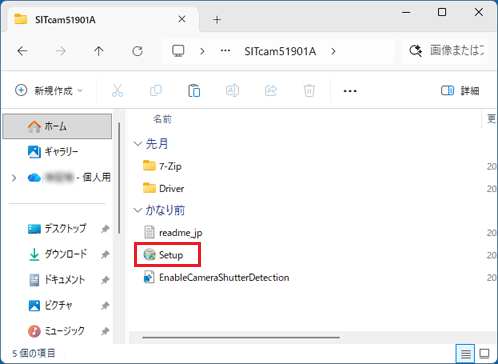
Task: Minimize the File Explorer window
Action: (406, 13)
